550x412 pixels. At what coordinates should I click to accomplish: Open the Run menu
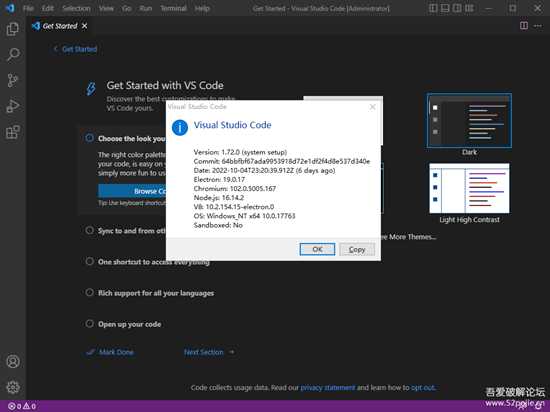point(146,8)
